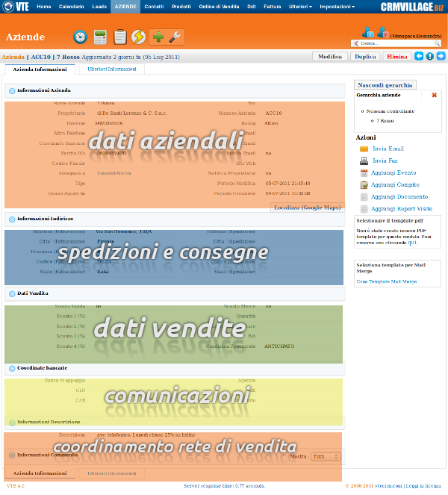Open the AZIENDE menu item
Image resolution: width=448 pixels, height=495 pixels.
tap(125, 6)
